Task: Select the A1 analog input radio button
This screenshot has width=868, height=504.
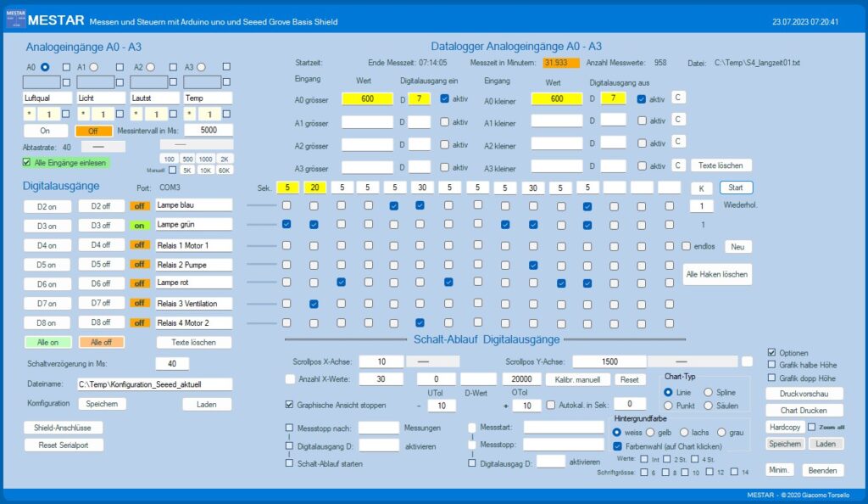Action: (x=95, y=66)
